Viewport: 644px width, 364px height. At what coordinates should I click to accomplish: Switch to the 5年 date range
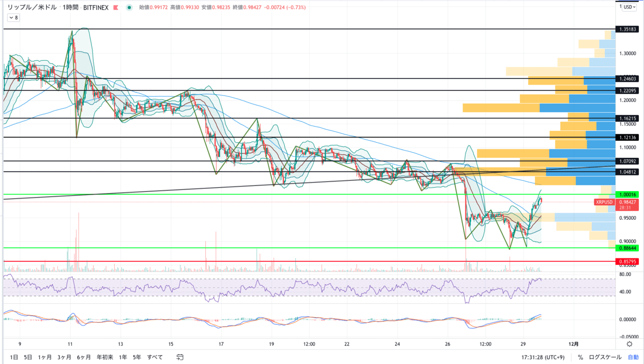pos(137,357)
